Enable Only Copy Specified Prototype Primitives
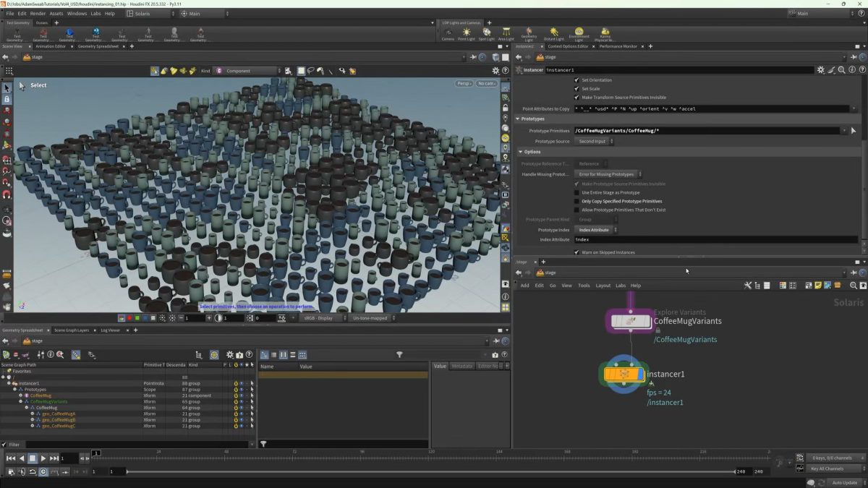Image resolution: width=868 pixels, height=488 pixels. 576,201
